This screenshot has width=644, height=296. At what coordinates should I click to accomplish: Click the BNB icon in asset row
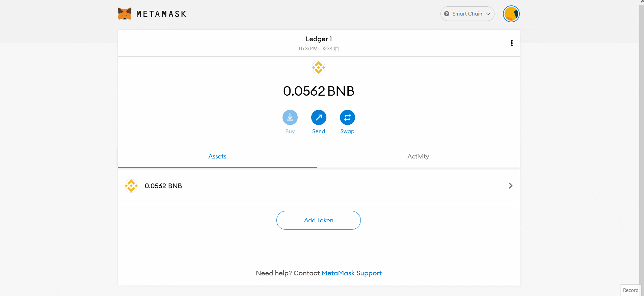tap(131, 186)
